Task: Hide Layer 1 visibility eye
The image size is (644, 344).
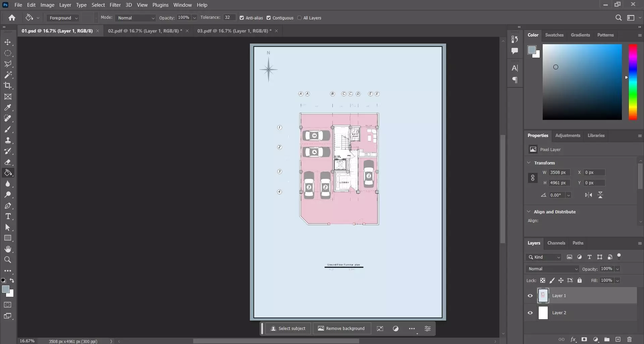Action: (x=530, y=296)
